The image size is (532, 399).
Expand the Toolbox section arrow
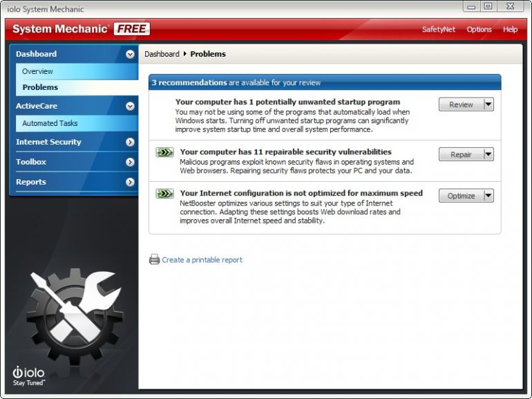tap(130, 162)
